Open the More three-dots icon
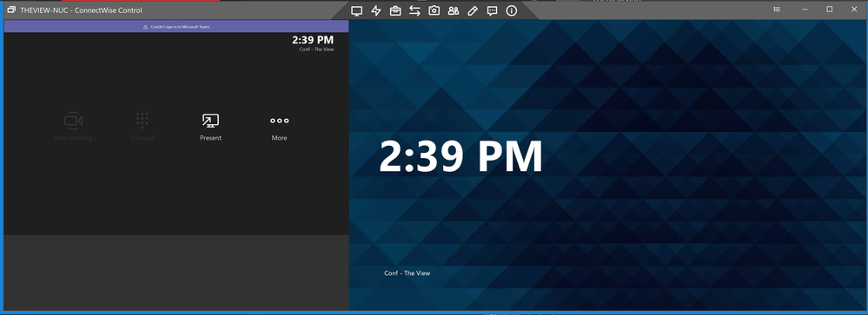Screen dimensions: 868x315 click(x=280, y=121)
